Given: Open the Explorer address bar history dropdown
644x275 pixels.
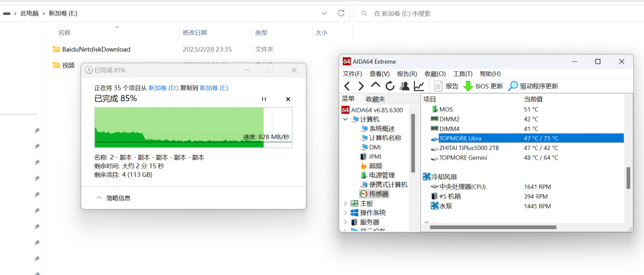Looking at the screenshot, I should click(324, 13).
